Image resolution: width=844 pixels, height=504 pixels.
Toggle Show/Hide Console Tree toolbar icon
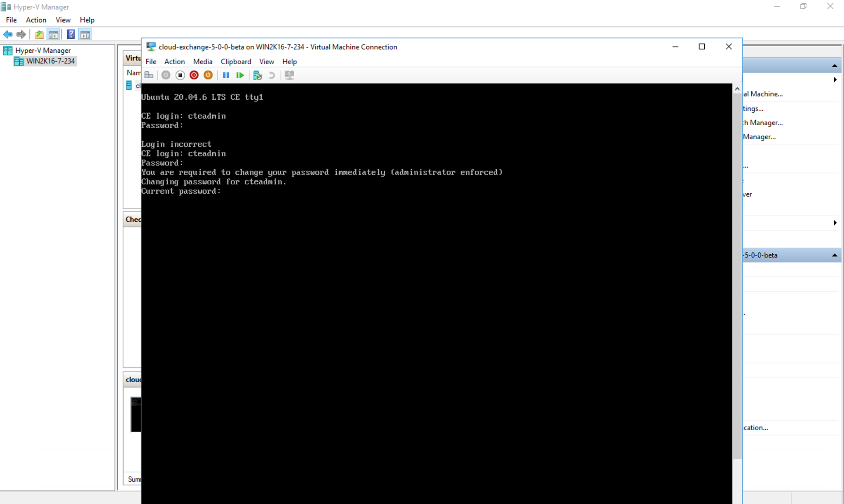(54, 35)
